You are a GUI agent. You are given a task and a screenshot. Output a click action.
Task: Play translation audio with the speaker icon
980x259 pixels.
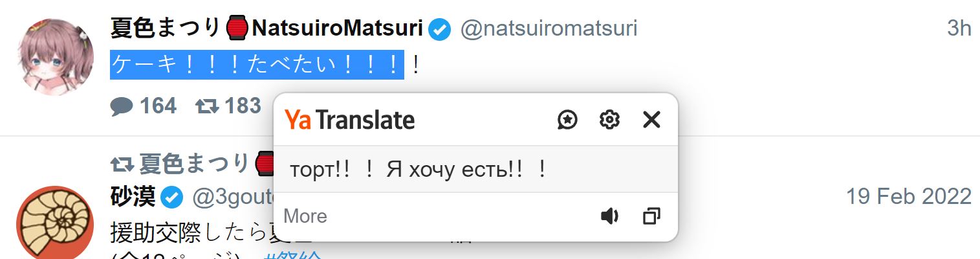(609, 216)
